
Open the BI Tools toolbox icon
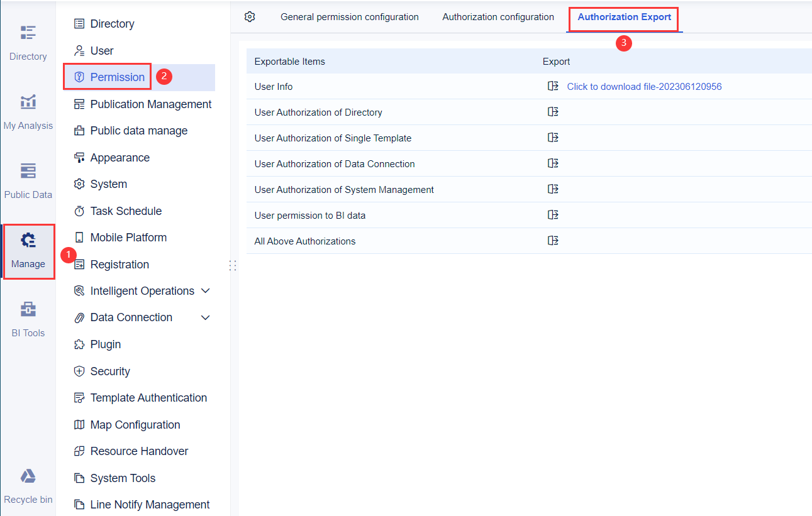28,309
